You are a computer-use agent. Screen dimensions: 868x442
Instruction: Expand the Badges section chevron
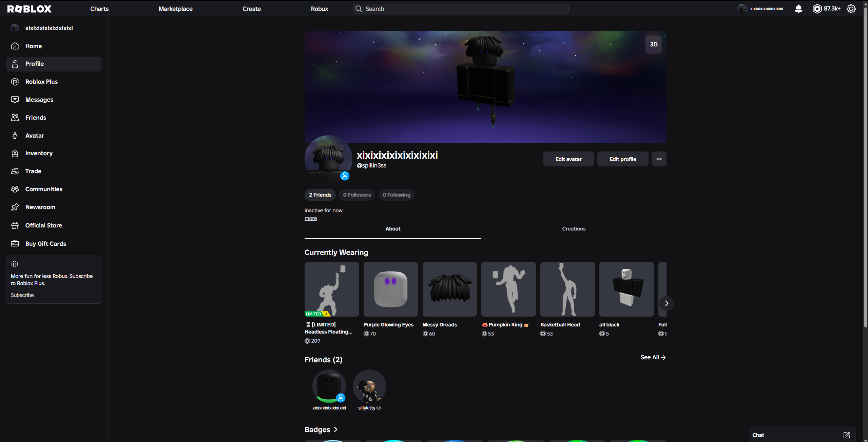[335, 429]
